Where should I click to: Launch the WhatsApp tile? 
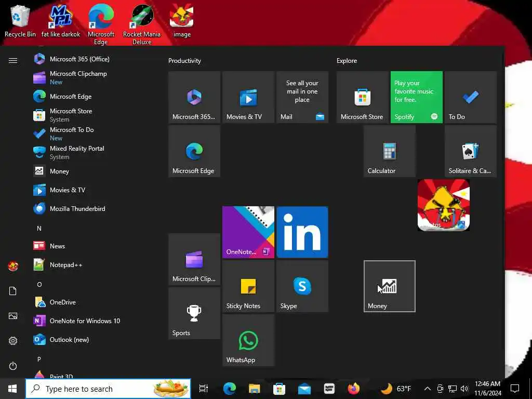point(248,340)
